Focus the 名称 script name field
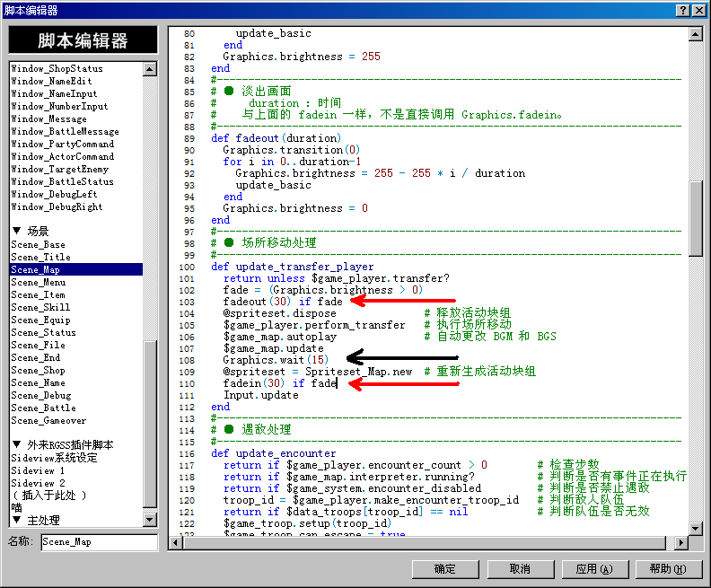The image size is (711, 588). pos(100,542)
